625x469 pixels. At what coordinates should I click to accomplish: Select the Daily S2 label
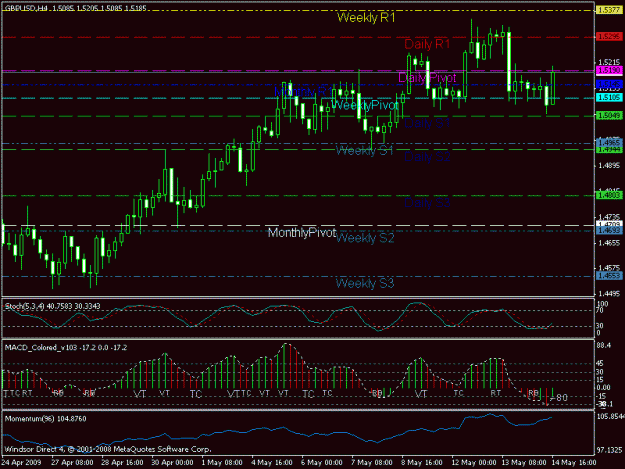pyautogui.click(x=427, y=157)
